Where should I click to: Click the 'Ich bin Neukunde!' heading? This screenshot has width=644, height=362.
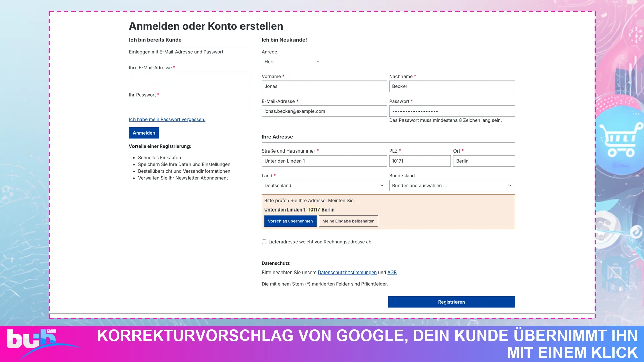tap(284, 40)
